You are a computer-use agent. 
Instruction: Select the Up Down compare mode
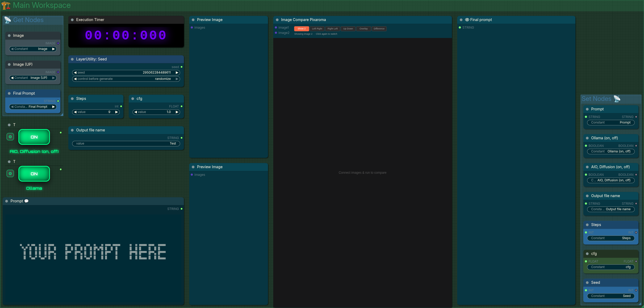348,29
